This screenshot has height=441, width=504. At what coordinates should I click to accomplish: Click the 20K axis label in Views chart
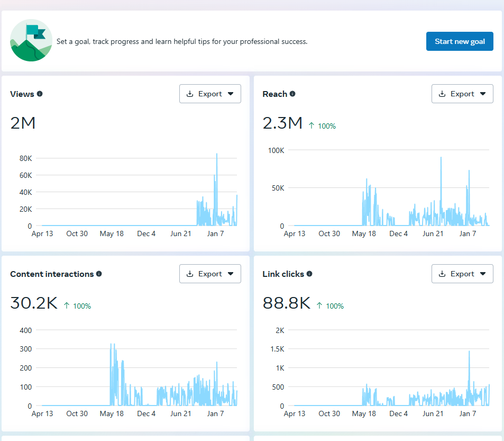26,209
